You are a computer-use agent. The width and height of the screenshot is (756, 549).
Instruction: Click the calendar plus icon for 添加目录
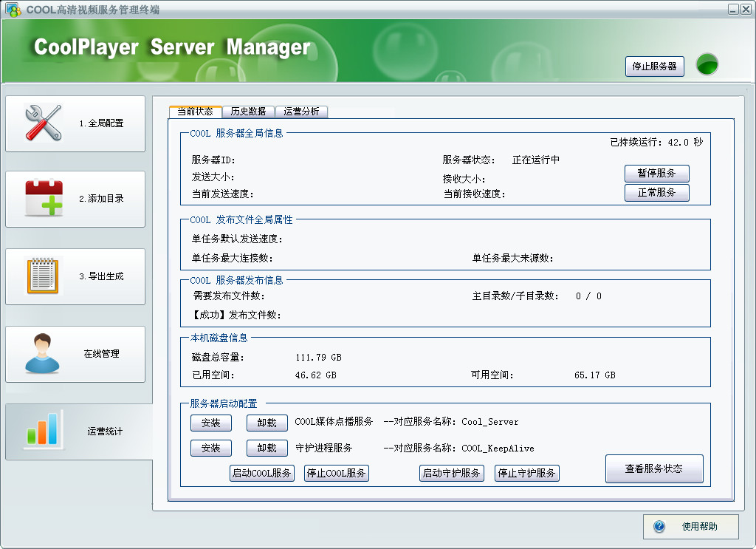coord(44,198)
